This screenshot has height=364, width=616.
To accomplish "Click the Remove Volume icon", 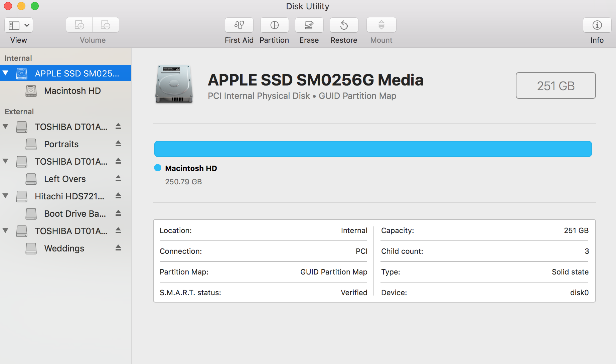I will (x=106, y=25).
